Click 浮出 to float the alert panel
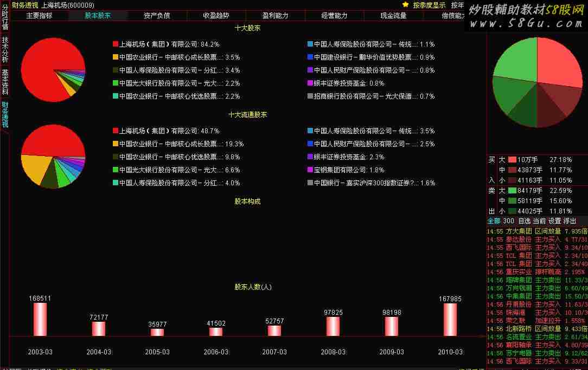This screenshot has width=588, height=370. coord(570,221)
